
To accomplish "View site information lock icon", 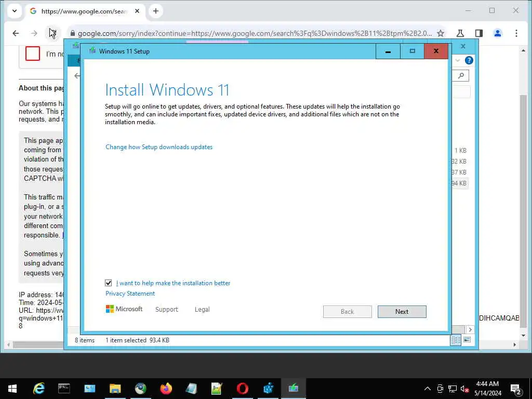I will [72, 33].
